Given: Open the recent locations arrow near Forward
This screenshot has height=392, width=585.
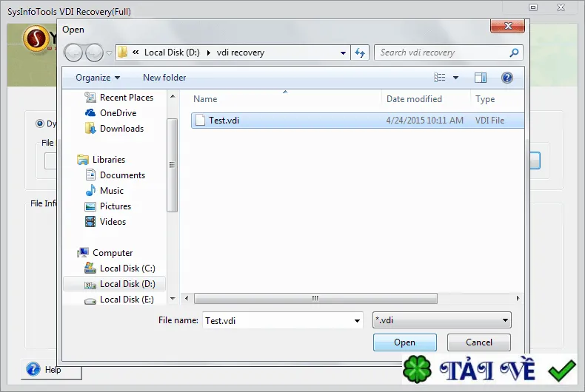Looking at the screenshot, I should (x=109, y=53).
